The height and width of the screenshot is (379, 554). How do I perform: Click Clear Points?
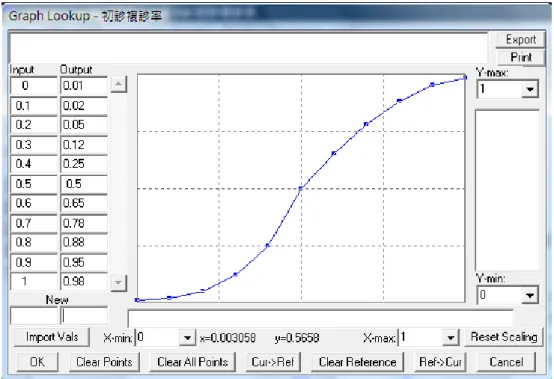point(104,362)
